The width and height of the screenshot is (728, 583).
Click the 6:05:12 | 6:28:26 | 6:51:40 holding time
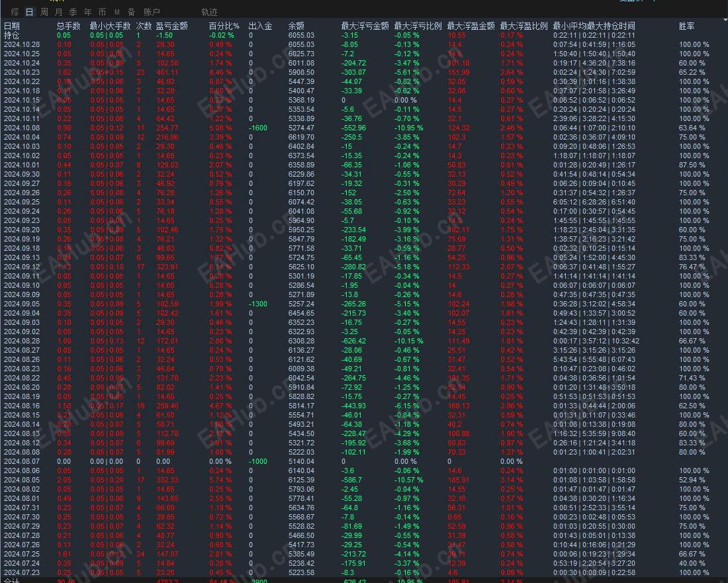pyautogui.click(x=594, y=202)
